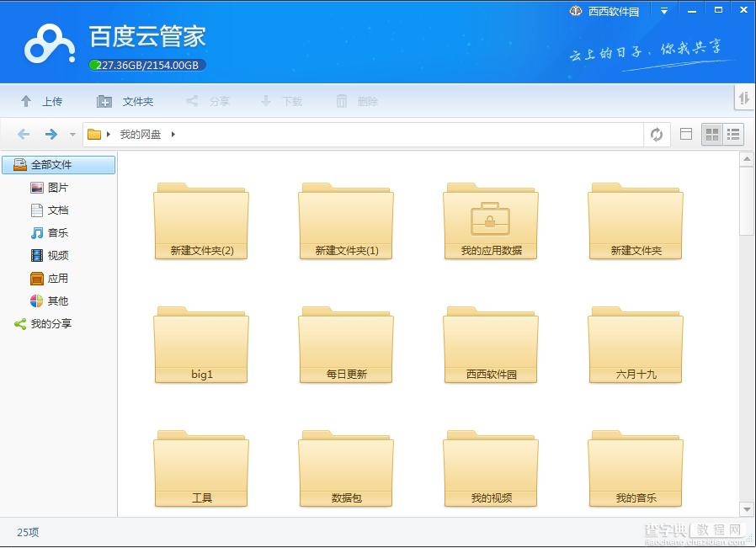Click the 西西软件园 account name

pos(613,11)
